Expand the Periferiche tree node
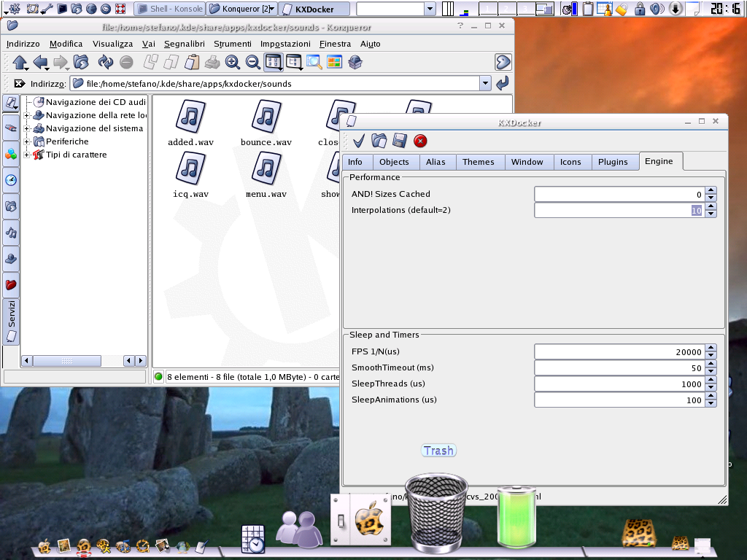747x560 pixels. coord(27,141)
